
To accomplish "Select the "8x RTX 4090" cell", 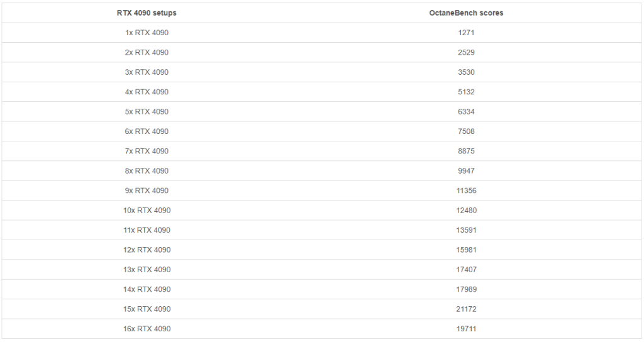I will 147,171.
